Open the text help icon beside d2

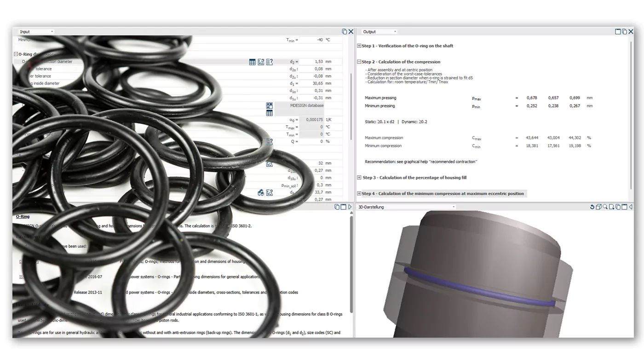pos(270,62)
